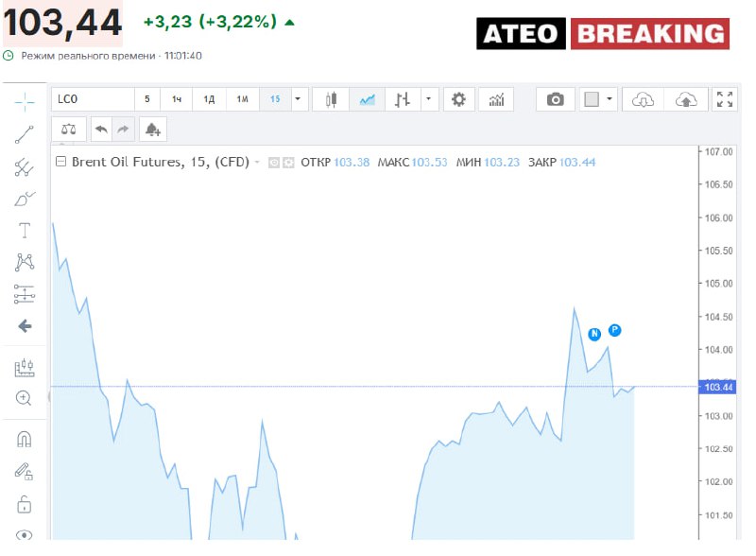Create a new price alert

[152, 130]
